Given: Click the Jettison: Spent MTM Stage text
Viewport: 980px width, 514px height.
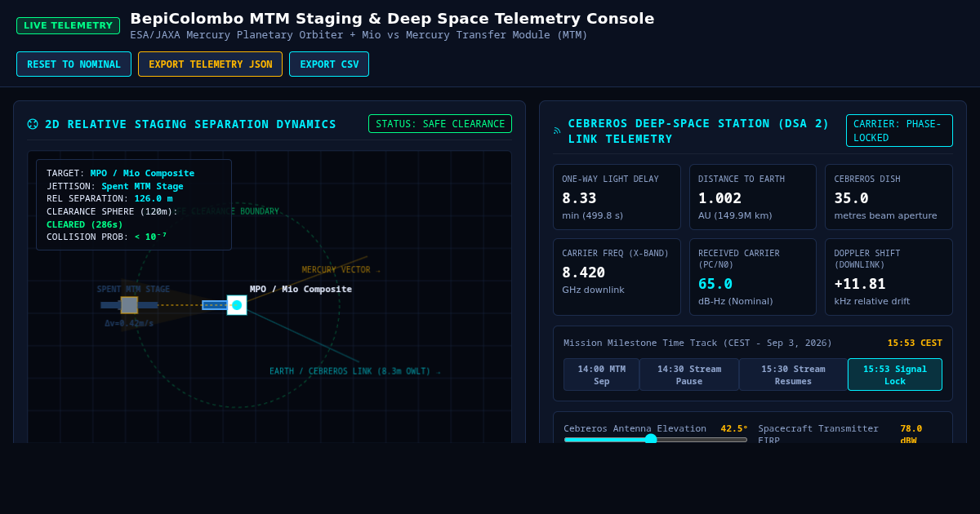Looking at the screenshot, I should pyautogui.click(x=115, y=186).
